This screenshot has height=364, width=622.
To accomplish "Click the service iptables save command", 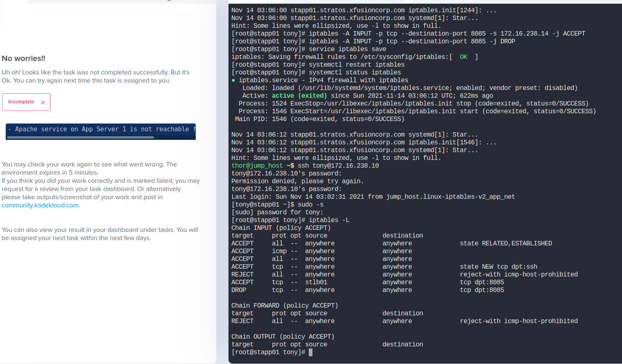I will [347, 49].
